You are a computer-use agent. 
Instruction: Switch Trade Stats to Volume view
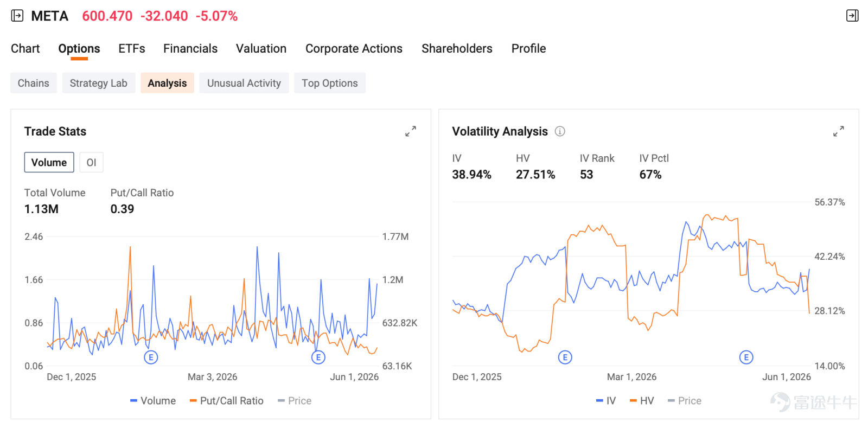(49, 162)
